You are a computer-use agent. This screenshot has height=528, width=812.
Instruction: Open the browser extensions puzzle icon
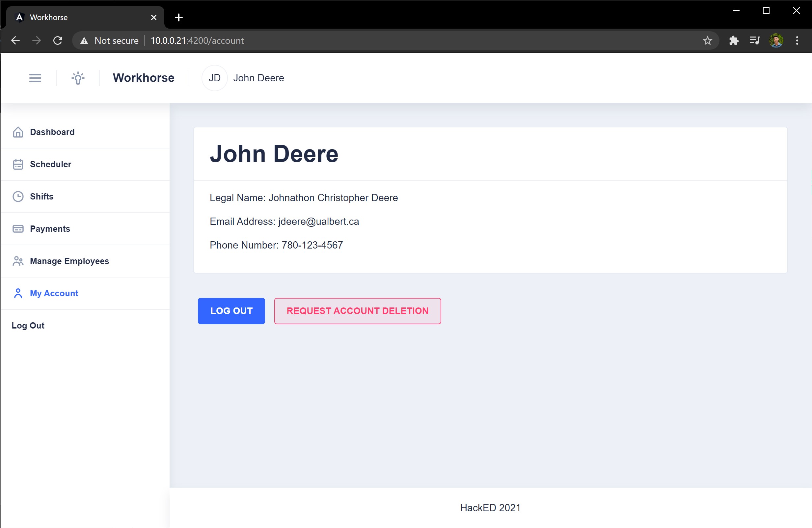coord(734,40)
